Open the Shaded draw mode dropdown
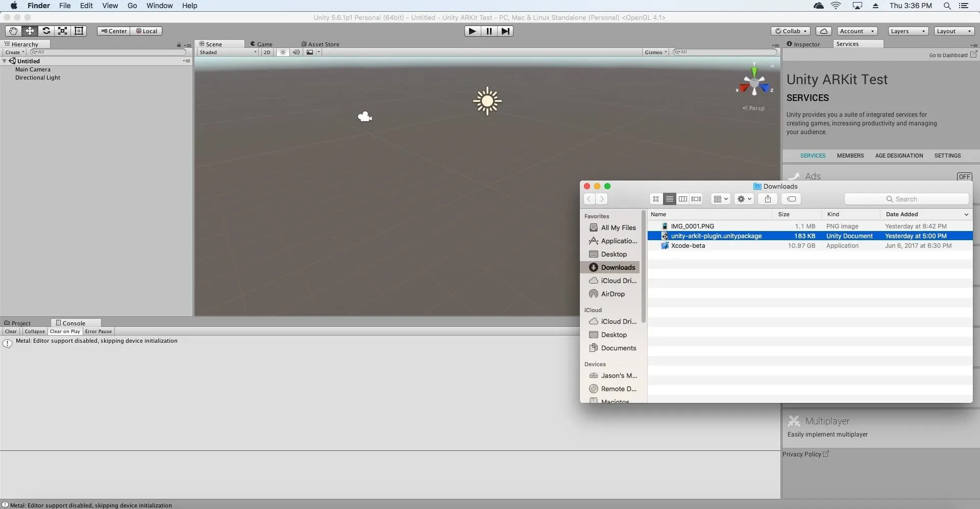980x509 pixels. [228, 53]
